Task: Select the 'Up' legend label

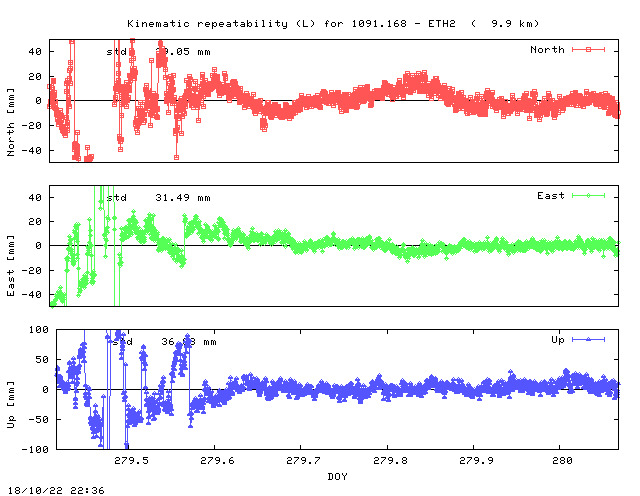Action: coord(558,340)
